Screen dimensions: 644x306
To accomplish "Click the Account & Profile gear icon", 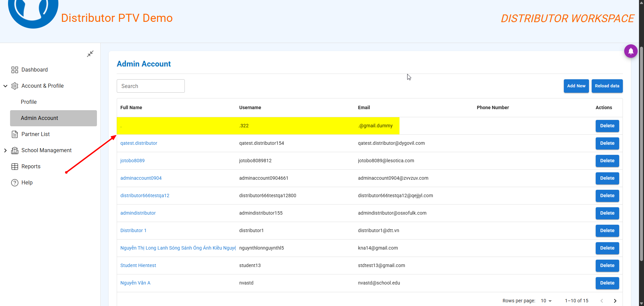I will click(x=15, y=86).
